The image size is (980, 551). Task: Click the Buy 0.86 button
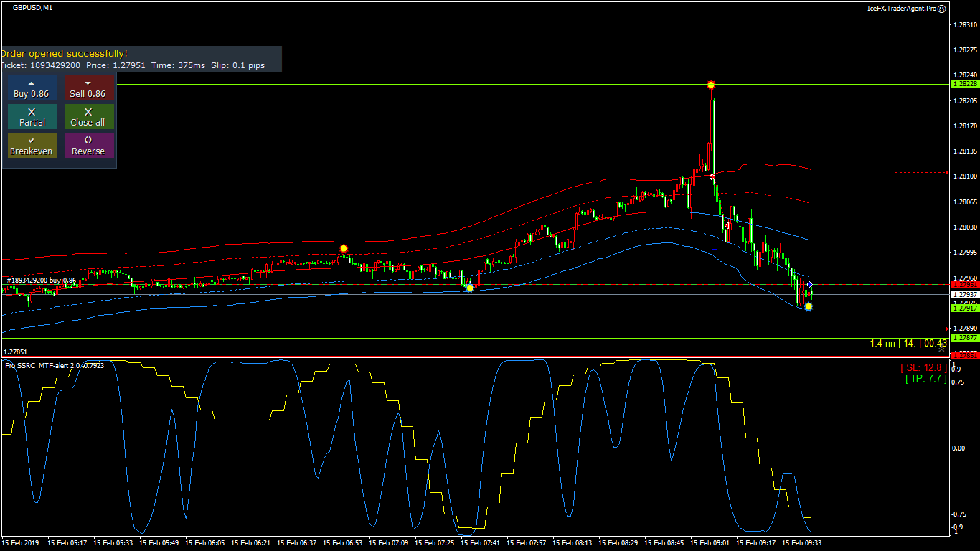pos(32,88)
